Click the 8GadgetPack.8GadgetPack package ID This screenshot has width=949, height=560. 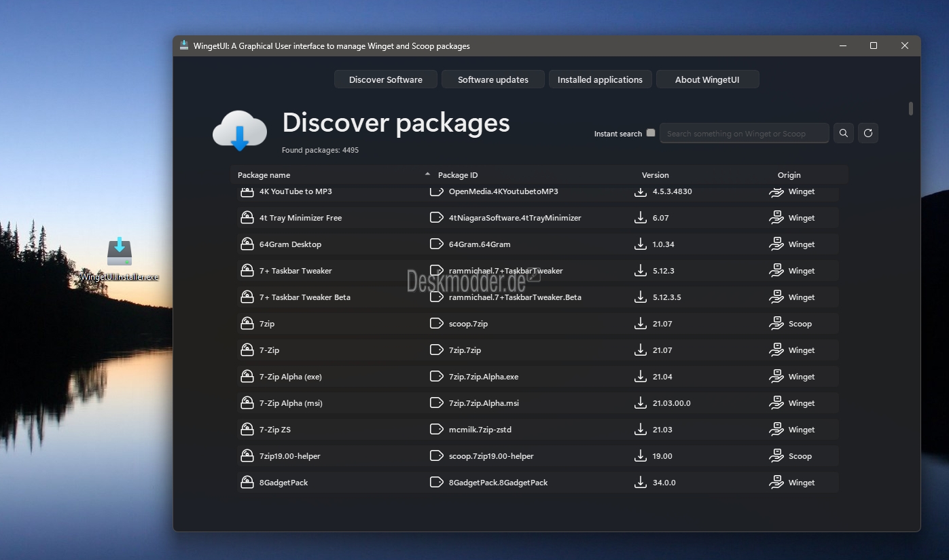pos(498,482)
